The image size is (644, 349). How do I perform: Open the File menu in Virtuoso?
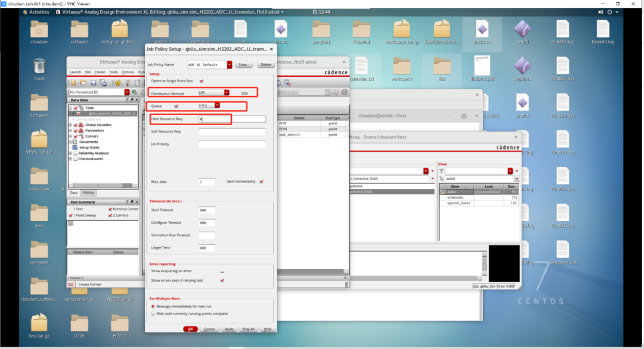point(88,72)
